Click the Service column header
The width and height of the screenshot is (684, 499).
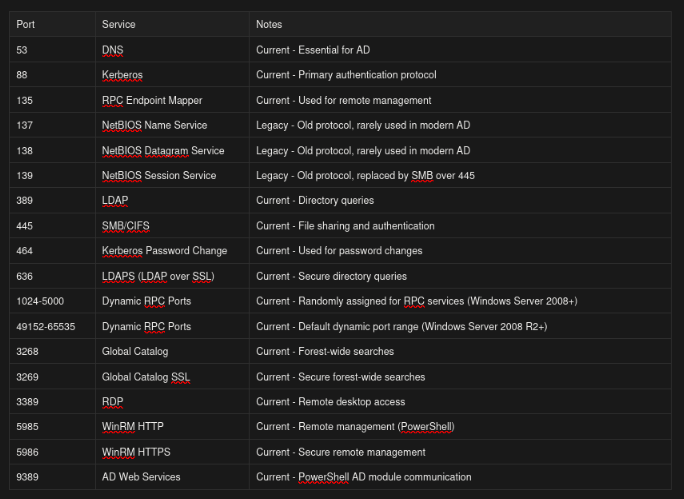(118, 24)
